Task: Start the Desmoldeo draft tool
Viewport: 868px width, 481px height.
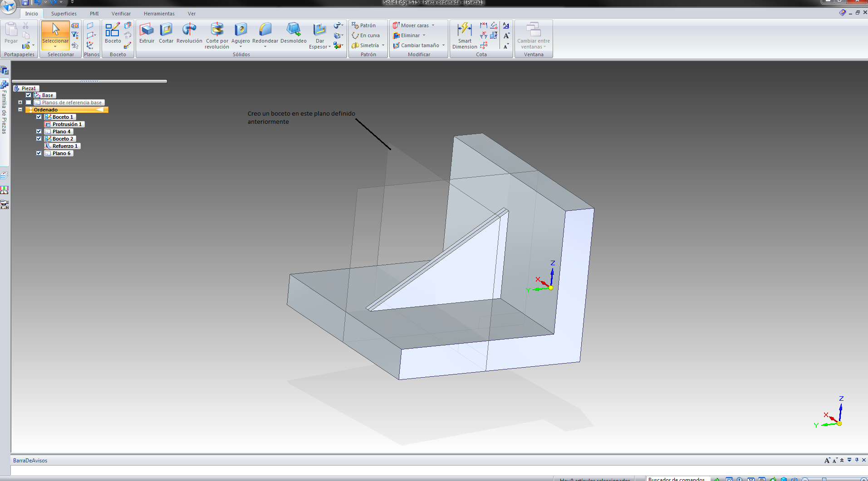Action: pos(294,33)
